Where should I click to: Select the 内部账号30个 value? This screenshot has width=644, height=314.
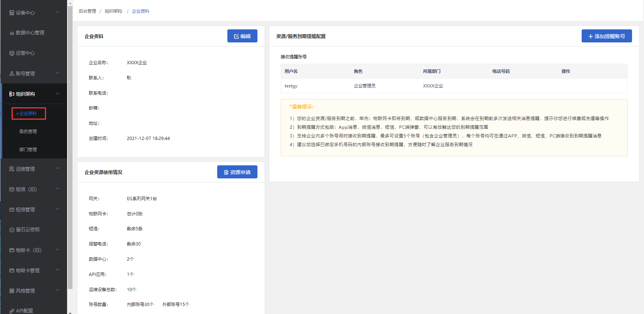pos(140,305)
